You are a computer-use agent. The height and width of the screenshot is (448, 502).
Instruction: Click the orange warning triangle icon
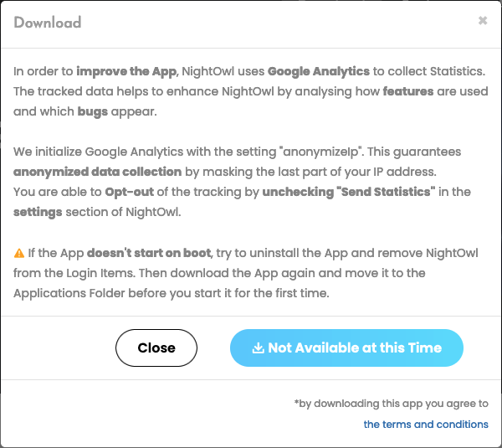(x=19, y=253)
